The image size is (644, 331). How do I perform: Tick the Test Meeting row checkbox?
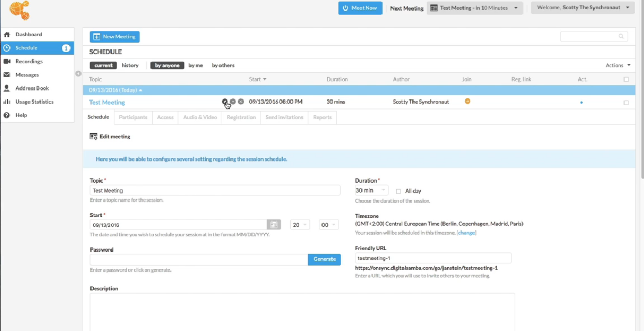pos(626,103)
